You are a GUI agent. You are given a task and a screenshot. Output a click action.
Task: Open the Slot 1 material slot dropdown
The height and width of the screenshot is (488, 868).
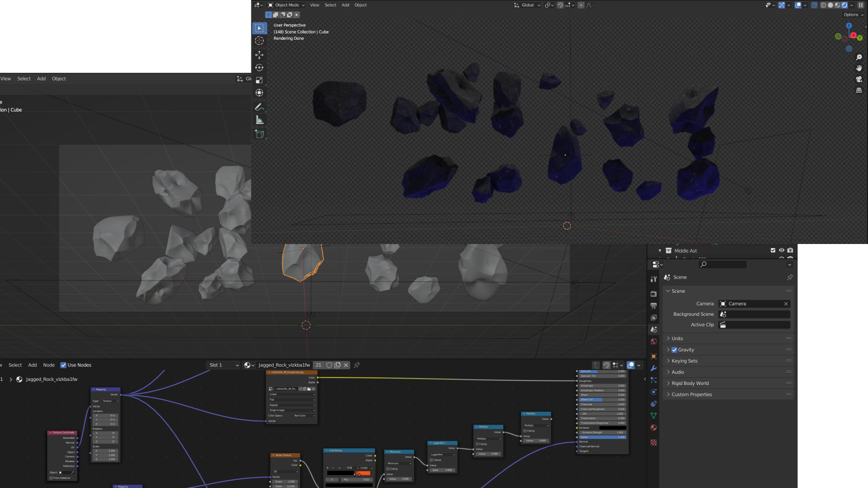(223, 365)
